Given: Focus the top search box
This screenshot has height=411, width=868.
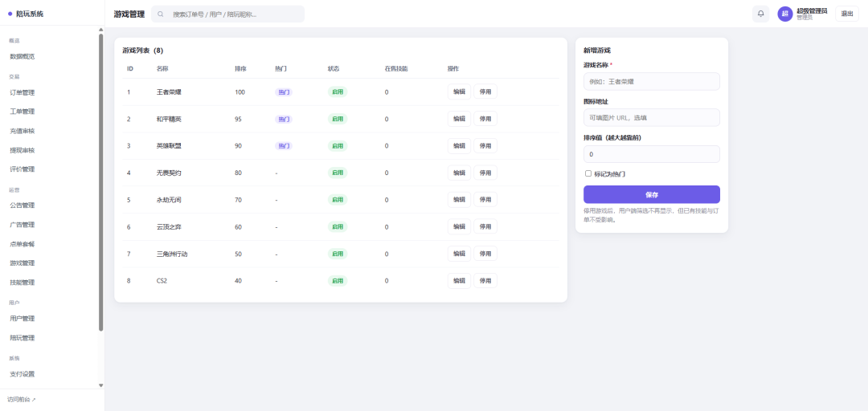Looking at the screenshot, I should click(x=227, y=14).
